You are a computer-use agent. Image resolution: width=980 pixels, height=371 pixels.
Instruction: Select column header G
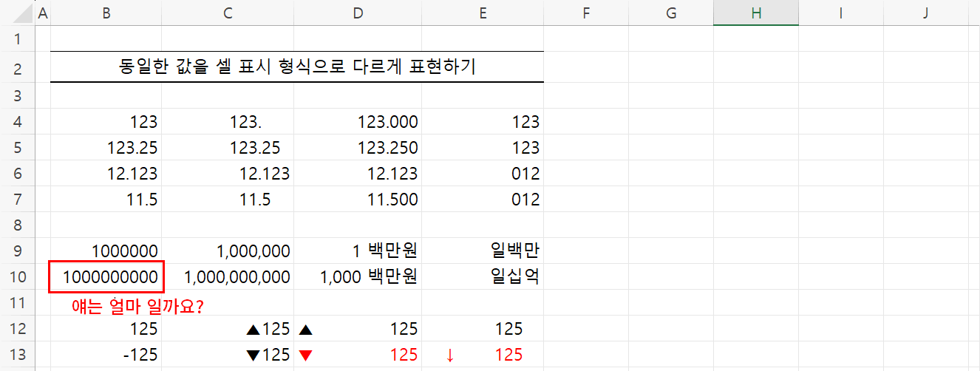671,13
